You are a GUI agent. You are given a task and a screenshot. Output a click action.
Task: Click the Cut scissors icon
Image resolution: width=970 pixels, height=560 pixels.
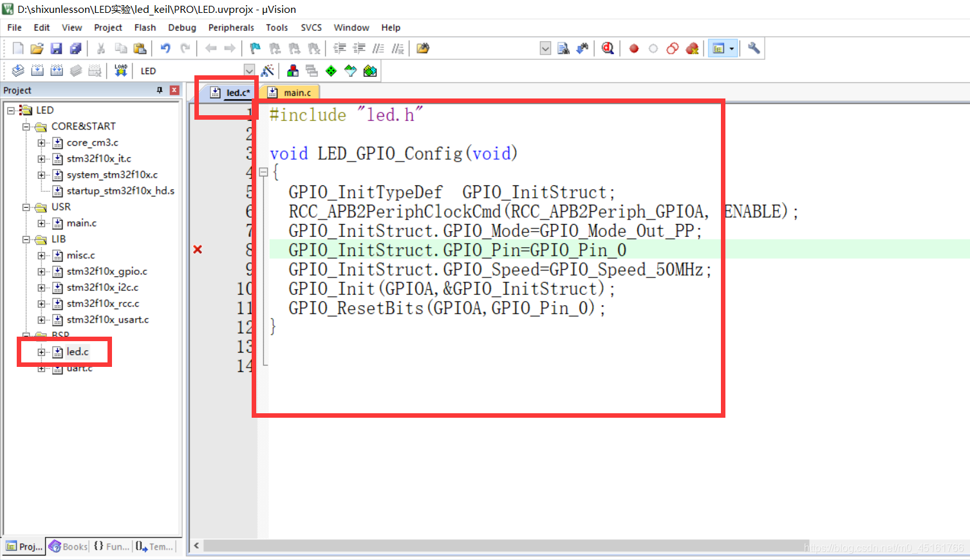point(101,48)
